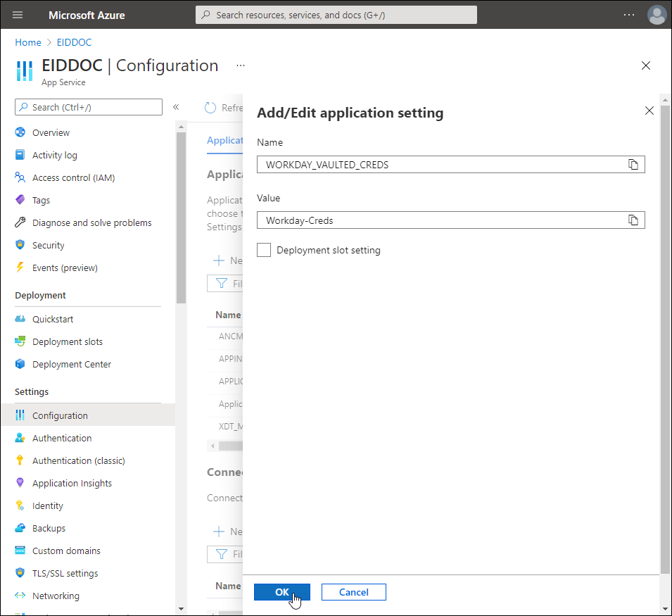Click OK to save the setting
672x616 pixels.
point(281,592)
